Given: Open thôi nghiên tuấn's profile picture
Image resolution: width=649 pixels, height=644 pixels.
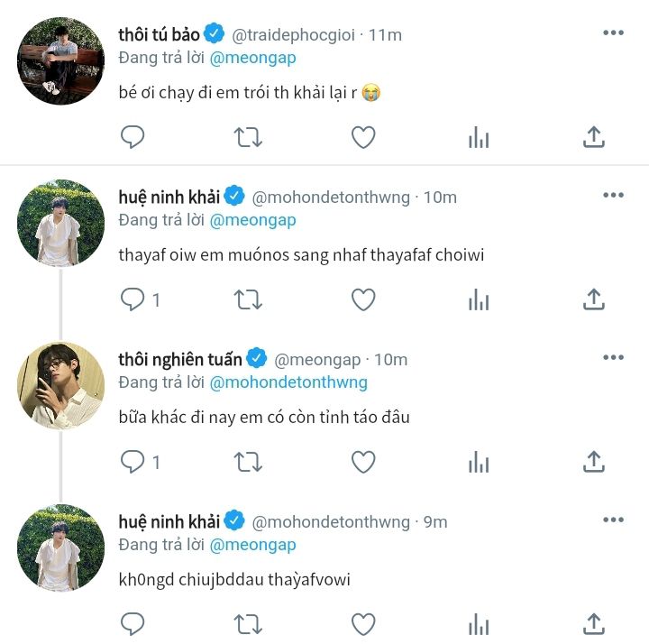Looking at the screenshot, I should click(61, 385).
